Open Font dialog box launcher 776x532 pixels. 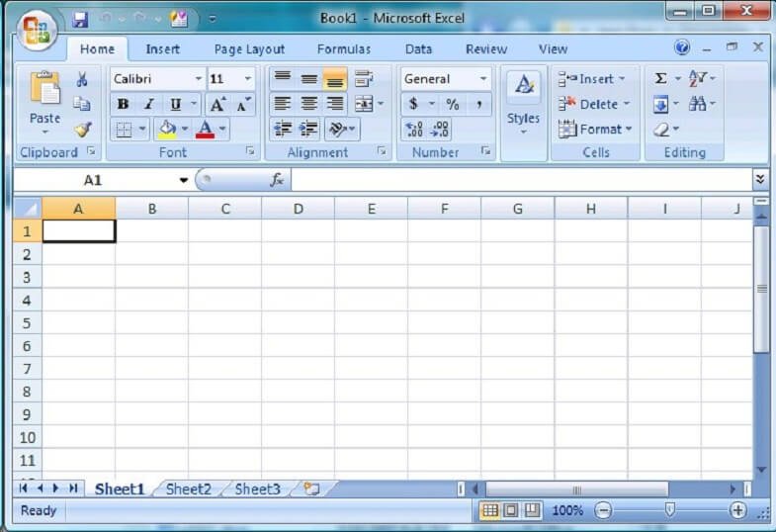coord(250,151)
